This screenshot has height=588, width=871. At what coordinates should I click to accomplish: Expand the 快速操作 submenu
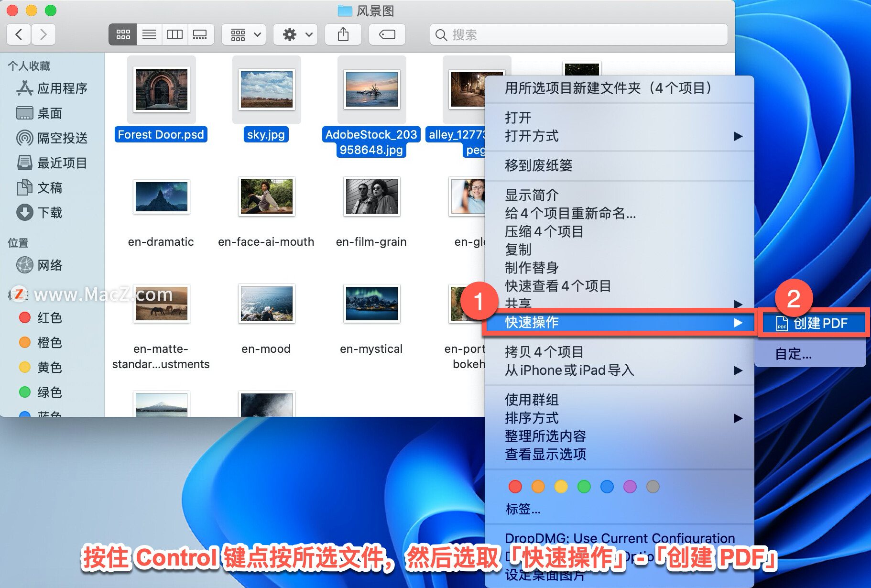click(620, 323)
